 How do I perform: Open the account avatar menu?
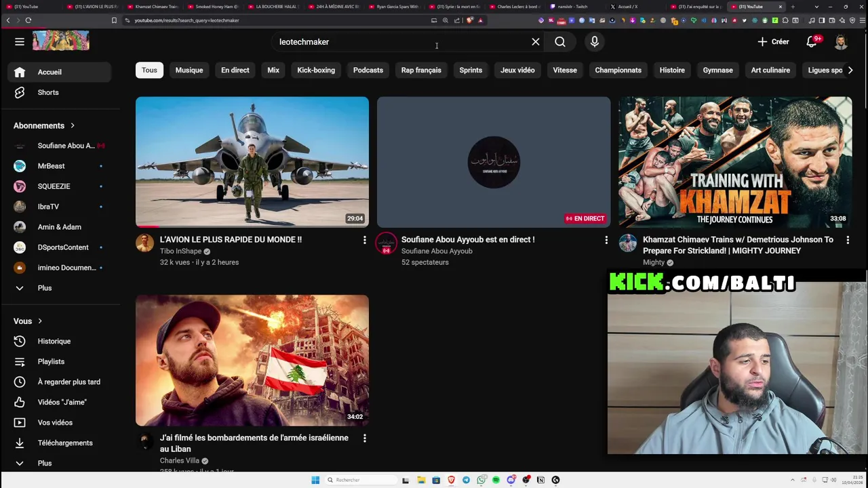(x=841, y=42)
